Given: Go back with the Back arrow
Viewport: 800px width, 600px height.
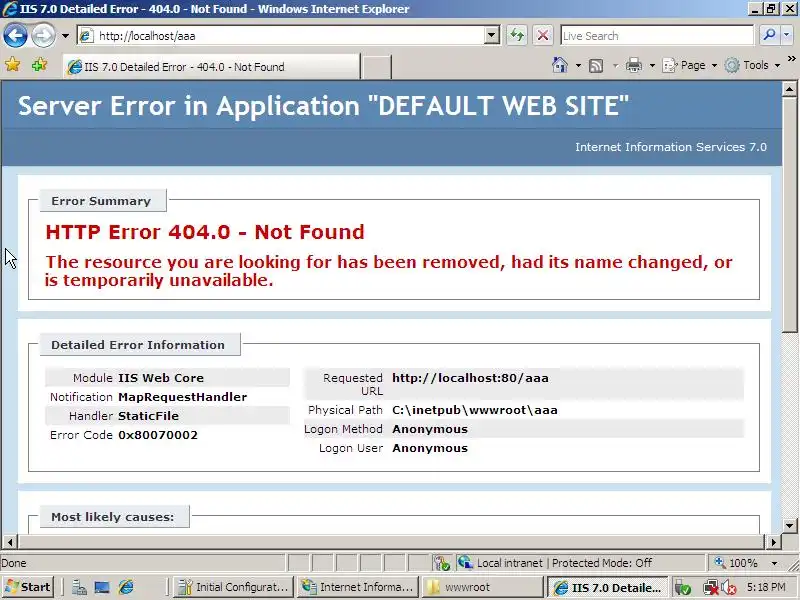Looking at the screenshot, I should coord(15,35).
